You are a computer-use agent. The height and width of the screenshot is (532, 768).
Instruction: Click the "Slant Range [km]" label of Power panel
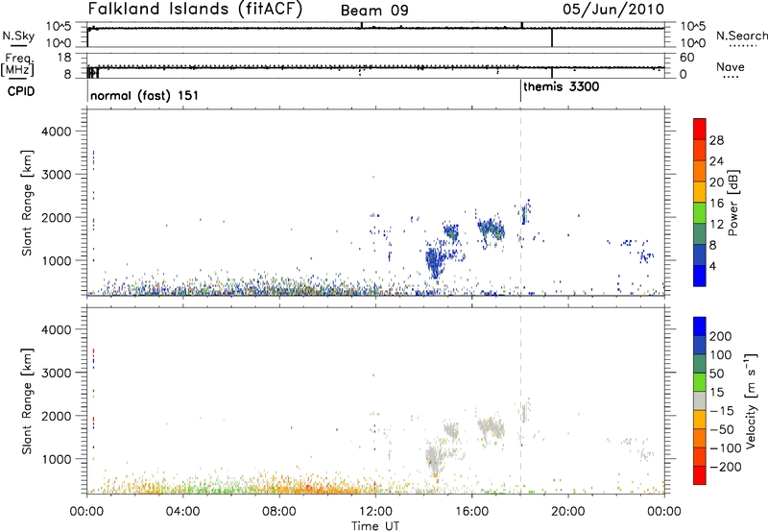tap(27, 203)
